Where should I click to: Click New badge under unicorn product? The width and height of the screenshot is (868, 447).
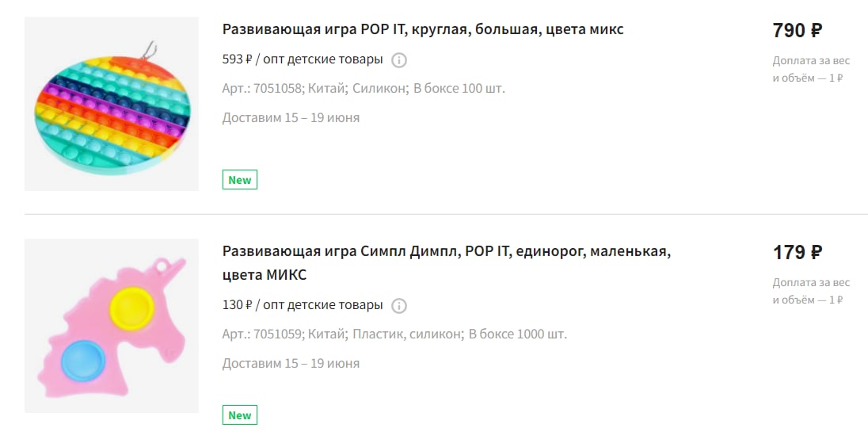(240, 415)
